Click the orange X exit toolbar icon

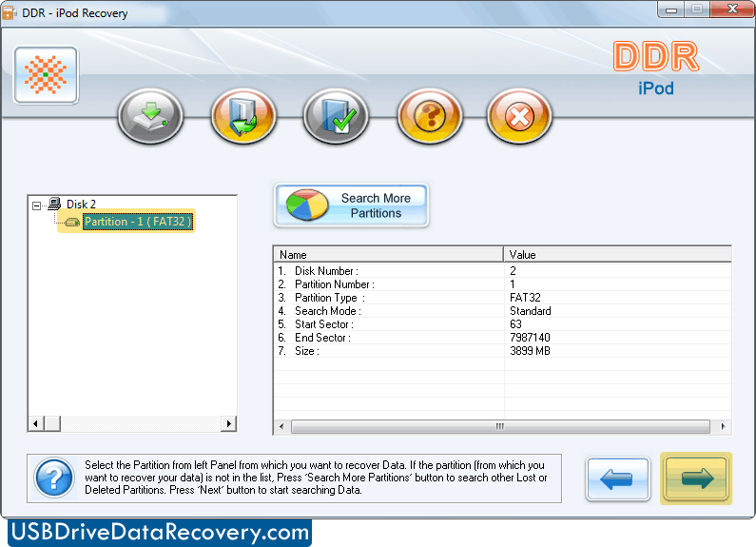coord(519,116)
